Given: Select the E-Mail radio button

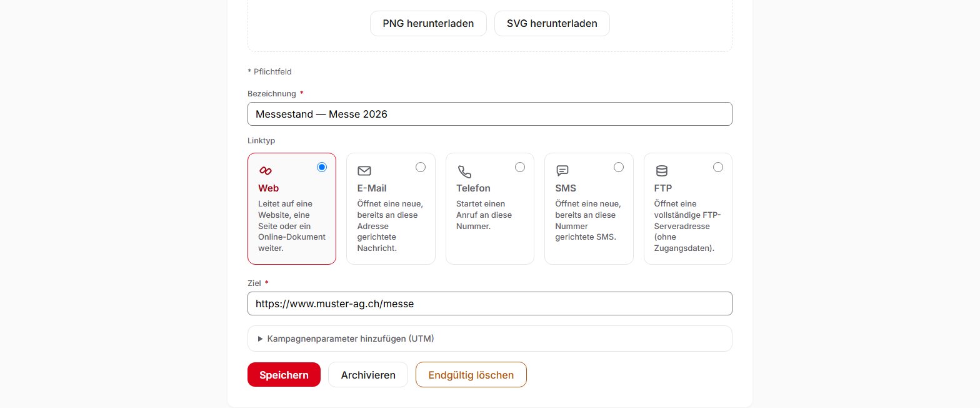Looking at the screenshot, I should click(x=421, y=167).
